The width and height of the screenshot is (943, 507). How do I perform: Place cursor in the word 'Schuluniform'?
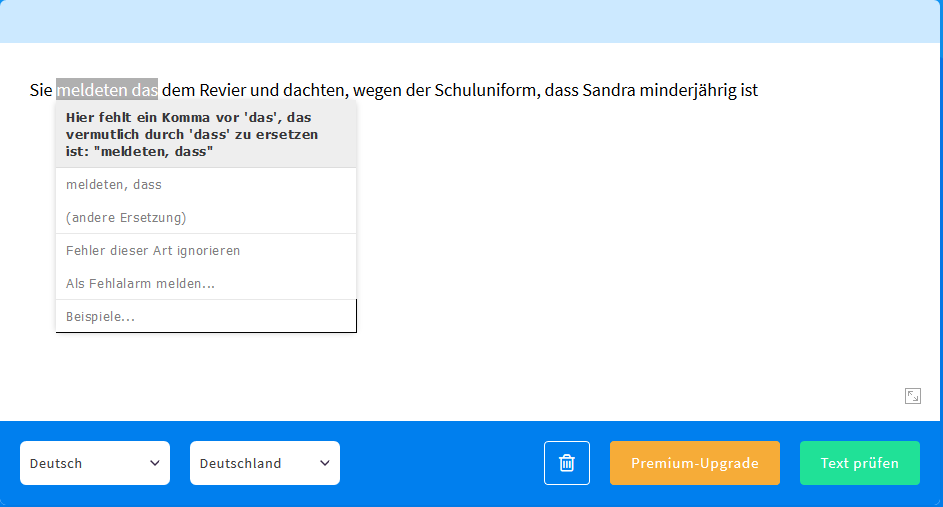[x=487, y=90]
